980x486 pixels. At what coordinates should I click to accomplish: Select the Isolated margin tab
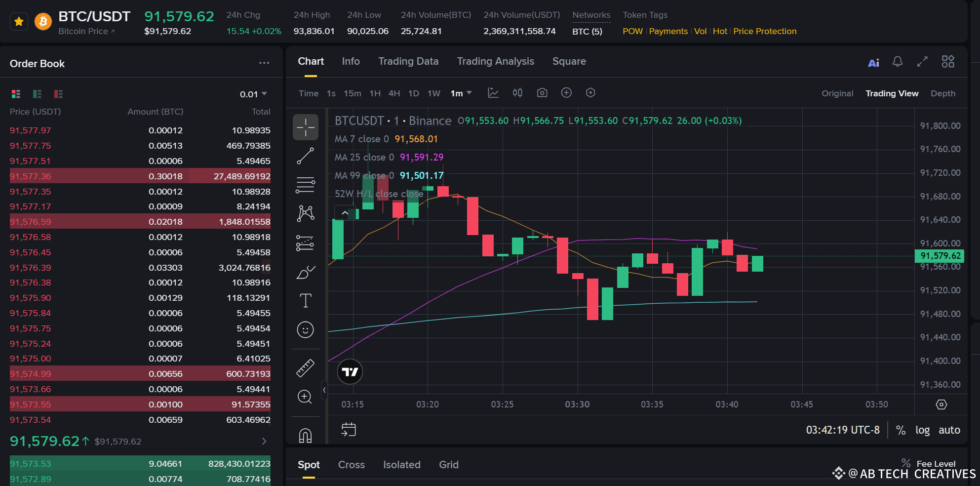(402, 465)
